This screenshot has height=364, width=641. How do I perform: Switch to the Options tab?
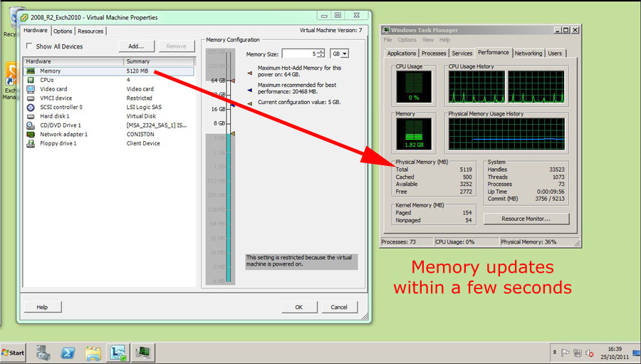(x=63, y=31)
